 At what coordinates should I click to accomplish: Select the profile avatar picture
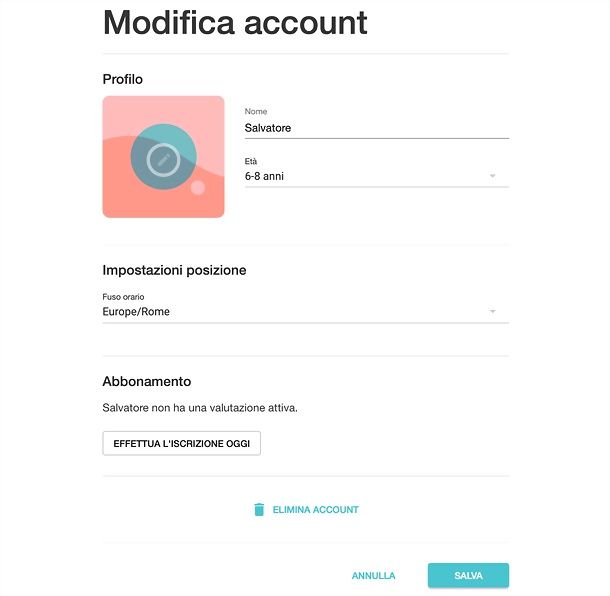163,157
